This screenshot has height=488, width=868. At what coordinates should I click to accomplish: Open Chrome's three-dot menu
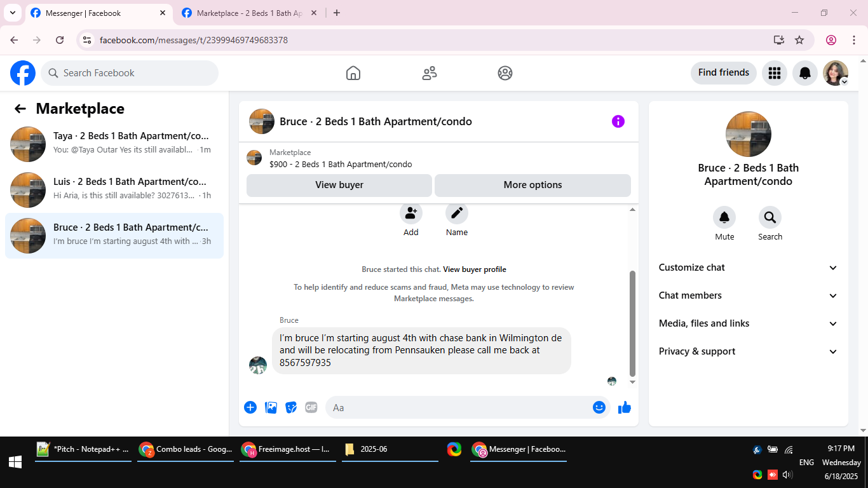coord(854,40)
